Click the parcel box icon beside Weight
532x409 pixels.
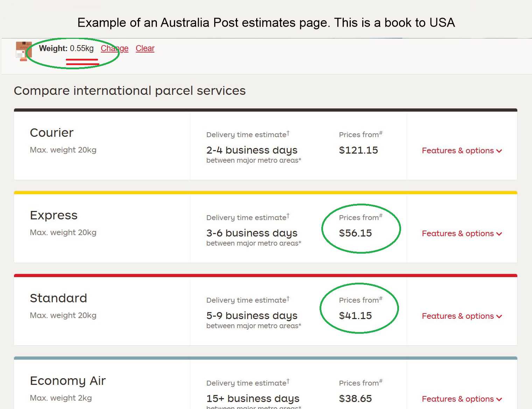tap(24, 51)
